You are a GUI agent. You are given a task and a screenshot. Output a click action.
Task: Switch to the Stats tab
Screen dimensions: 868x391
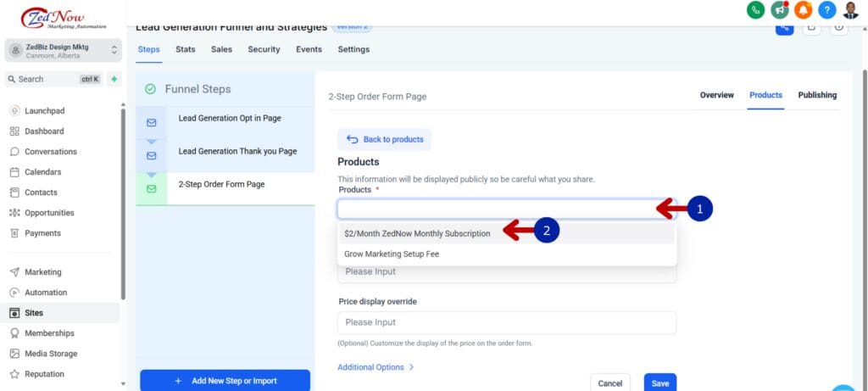click(x=186, y=49)
